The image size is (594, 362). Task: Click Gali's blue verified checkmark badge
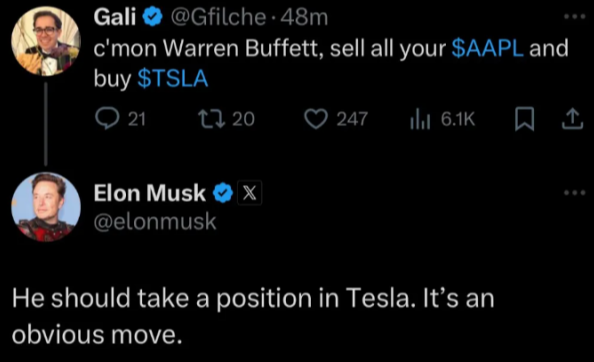coord(152,17)
